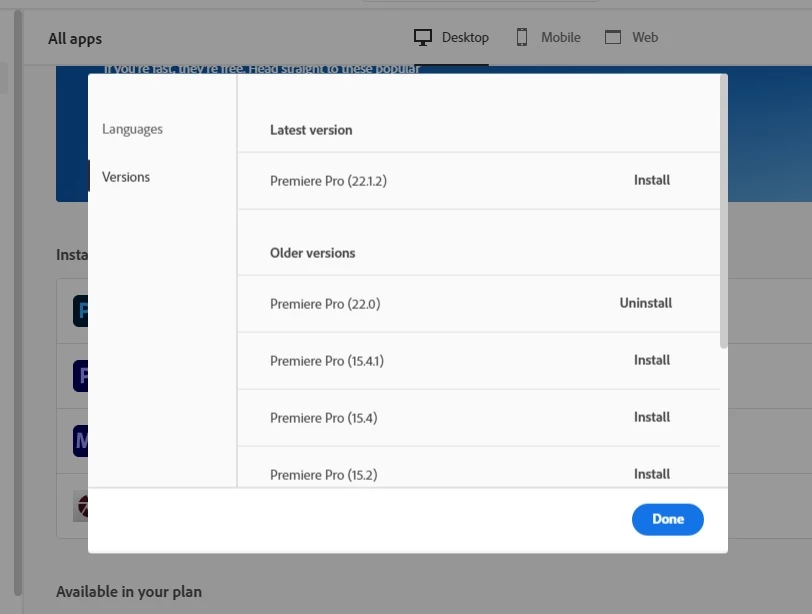This screenshot has height=614, width=812.
Task: Install Premiere Pro (15.4)
Action: (x=651, y=417)
